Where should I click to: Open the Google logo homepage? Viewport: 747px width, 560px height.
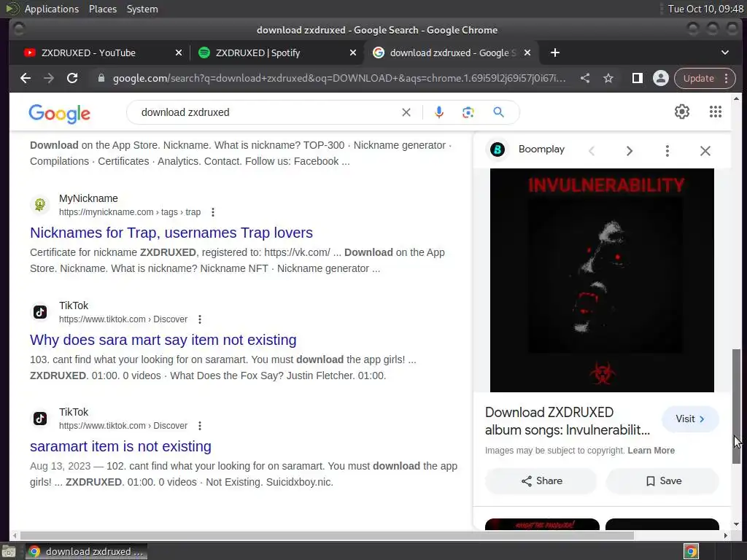pos(60,114)
